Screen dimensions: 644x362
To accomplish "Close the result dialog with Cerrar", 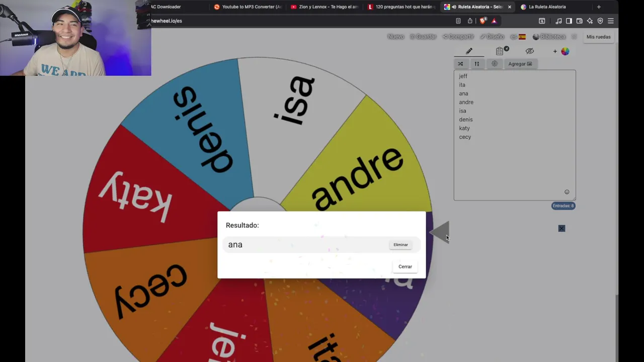I will click(x=405, y=266).
